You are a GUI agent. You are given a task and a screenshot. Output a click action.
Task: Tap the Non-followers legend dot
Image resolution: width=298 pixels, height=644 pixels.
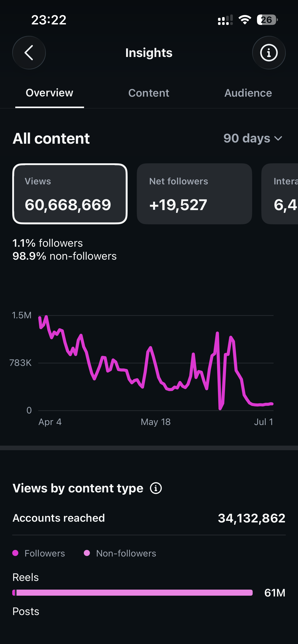coord(87,553)
